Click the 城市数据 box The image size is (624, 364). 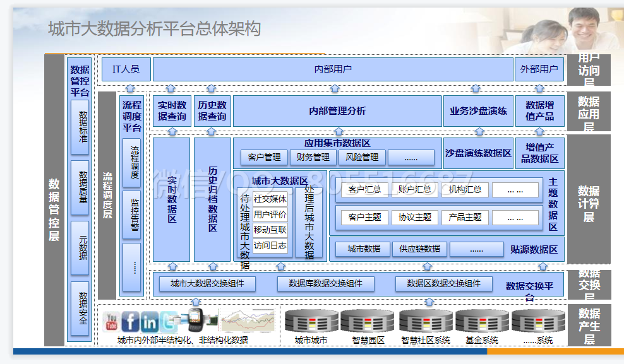pos(364,249)
